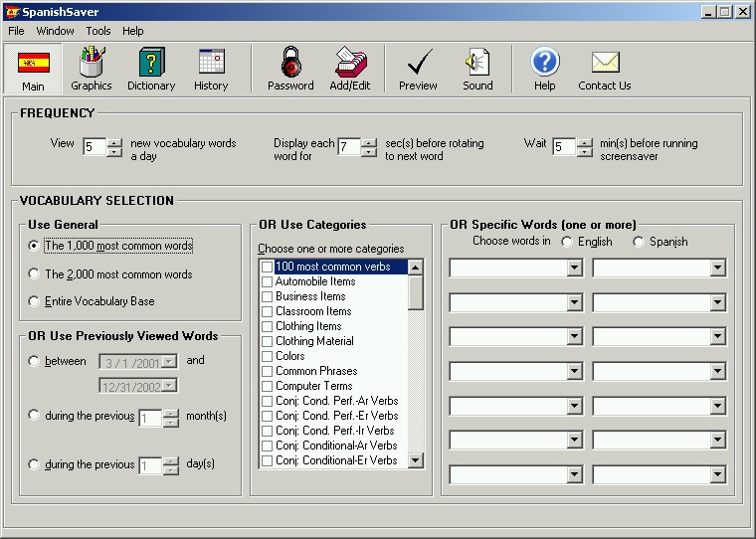Click the categories list scrollbar thumb

(x=415, y=292)
